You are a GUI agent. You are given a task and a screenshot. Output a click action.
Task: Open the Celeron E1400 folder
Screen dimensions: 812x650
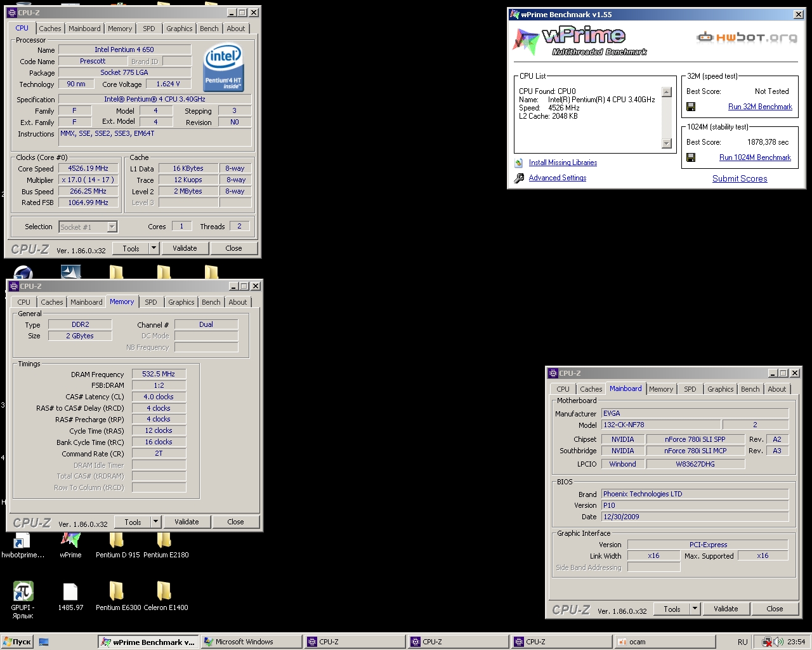[164, 591]
